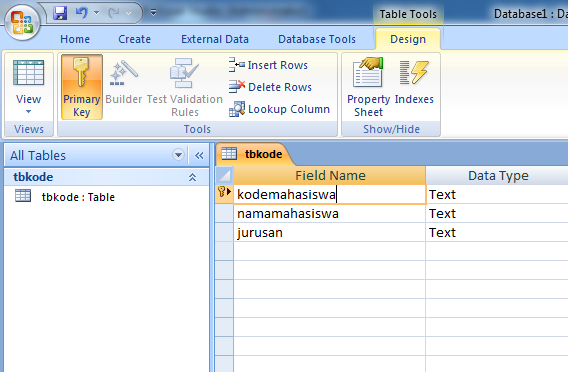Switch to the Home ribbon tab

coord(75,39)
